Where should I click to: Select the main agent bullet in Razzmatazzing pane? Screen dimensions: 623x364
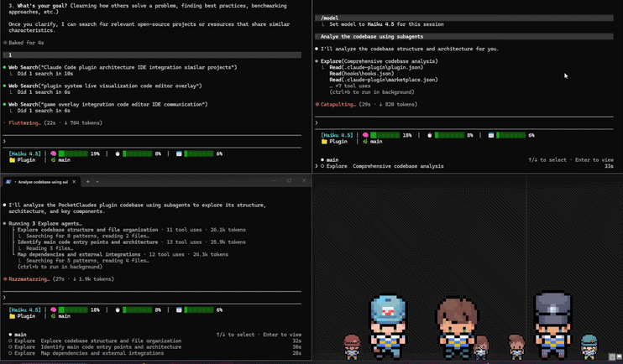(x=10, y=335)
